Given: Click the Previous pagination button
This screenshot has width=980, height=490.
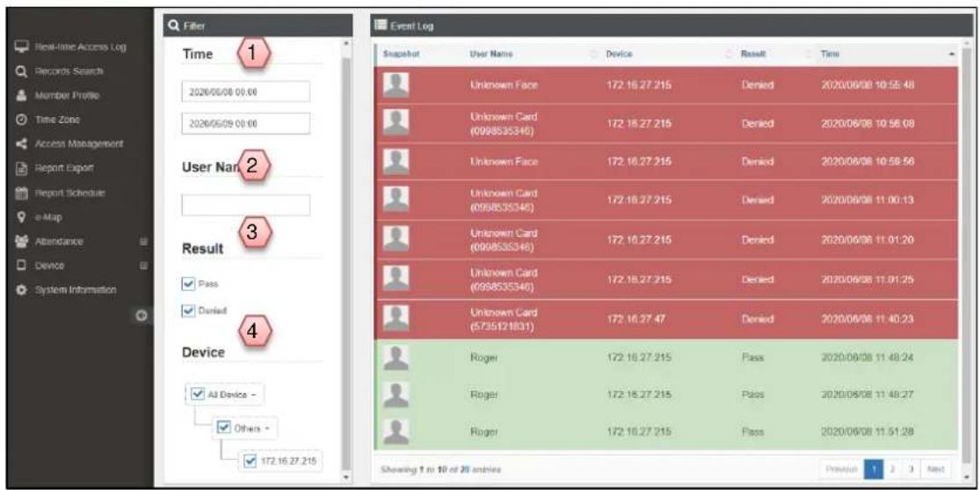Looking at the screenshot, I should 842,470.
